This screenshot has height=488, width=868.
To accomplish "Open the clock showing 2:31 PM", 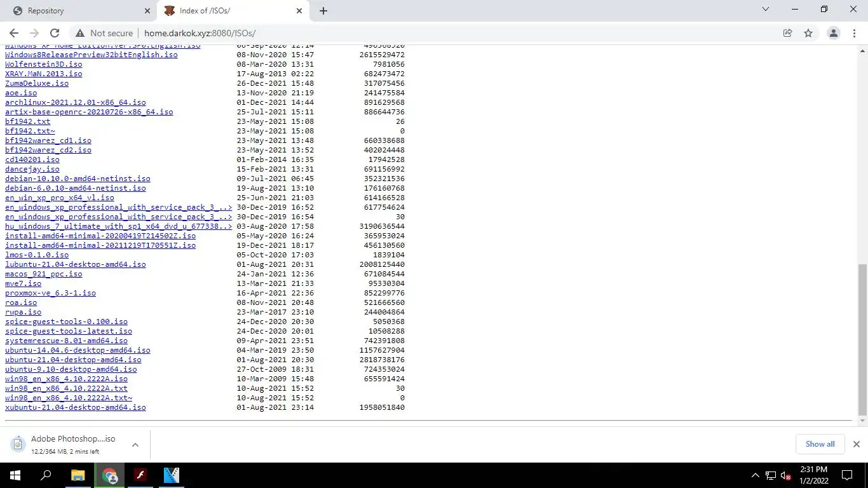I will (x=814, y=475).
